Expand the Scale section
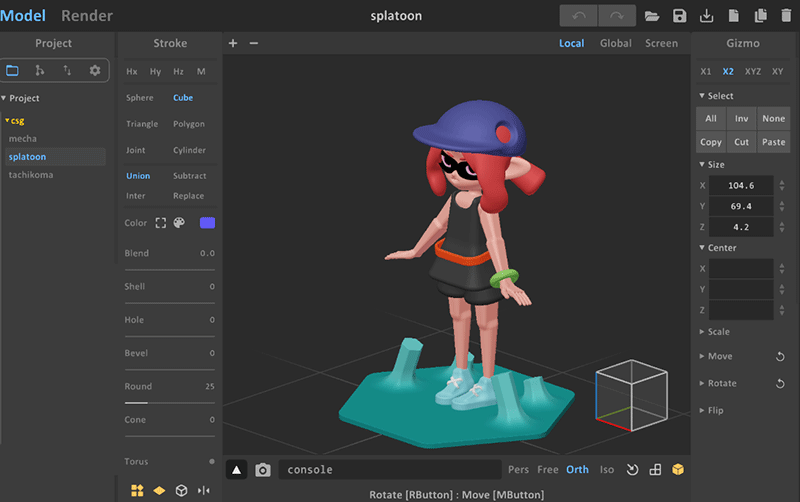Image resolution: width=800 pixels, height=502 pixels. click(x=714, y=332)
